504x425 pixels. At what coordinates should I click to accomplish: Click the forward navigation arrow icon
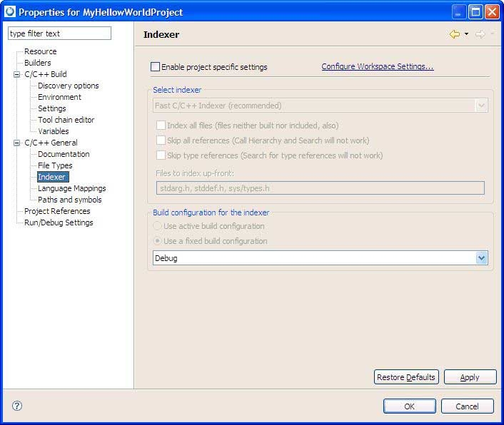click(x=480, y=34)
